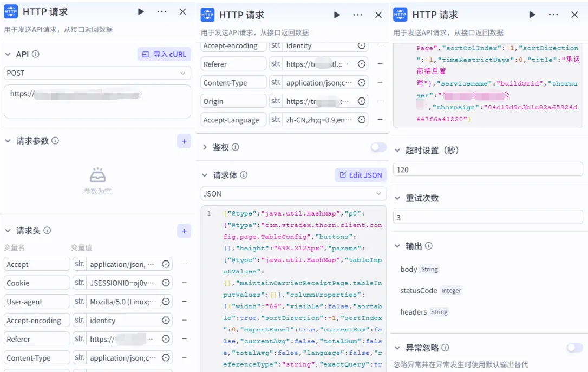Click info icon next to 请求参数

coord(55,141)
